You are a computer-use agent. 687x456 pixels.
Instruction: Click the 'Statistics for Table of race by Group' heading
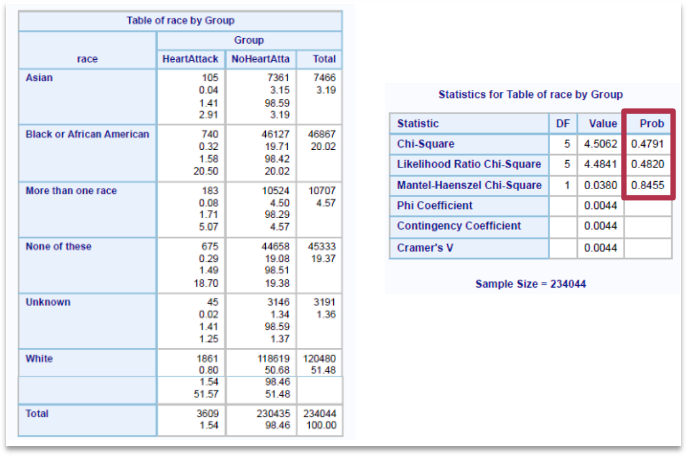pos(530,95)
